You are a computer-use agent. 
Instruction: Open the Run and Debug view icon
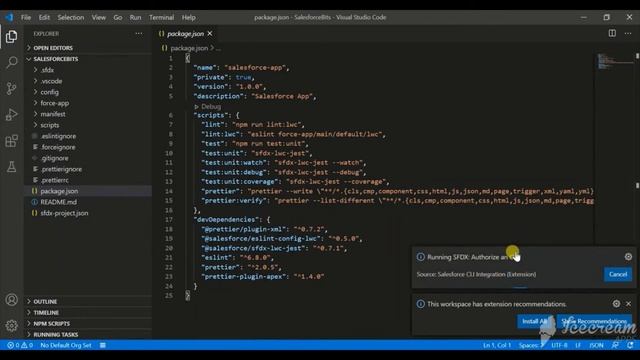tap(11, 115)
